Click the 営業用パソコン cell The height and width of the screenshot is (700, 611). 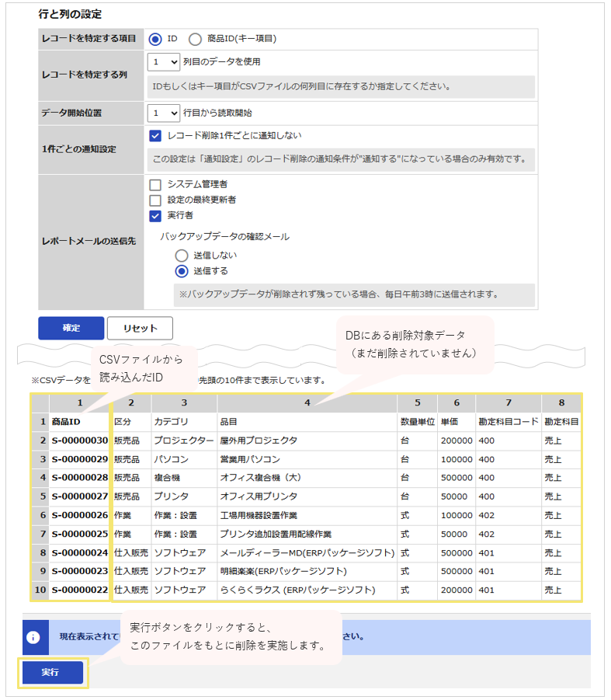307,459
